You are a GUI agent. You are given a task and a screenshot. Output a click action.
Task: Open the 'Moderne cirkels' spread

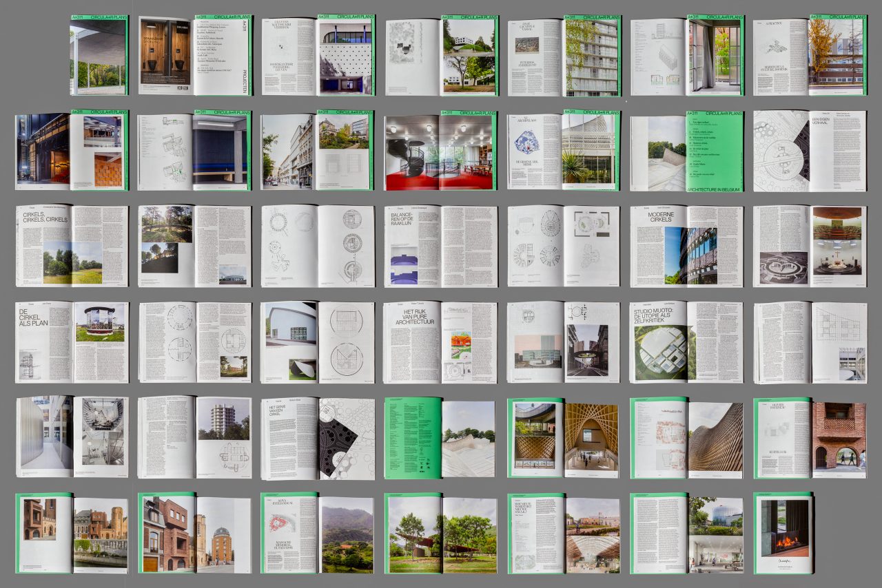coord(686,246)
